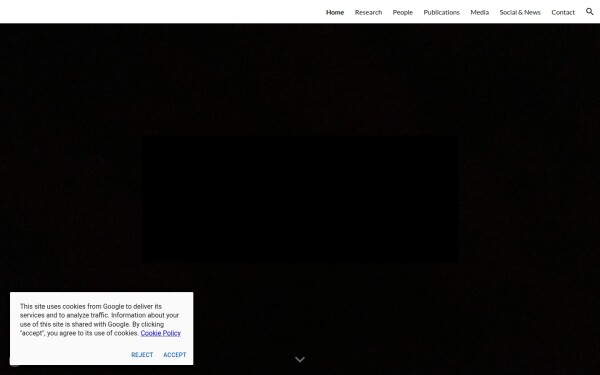Open the Social & News page
Viewport: 600px width, 375px height.
click(520, 12)
